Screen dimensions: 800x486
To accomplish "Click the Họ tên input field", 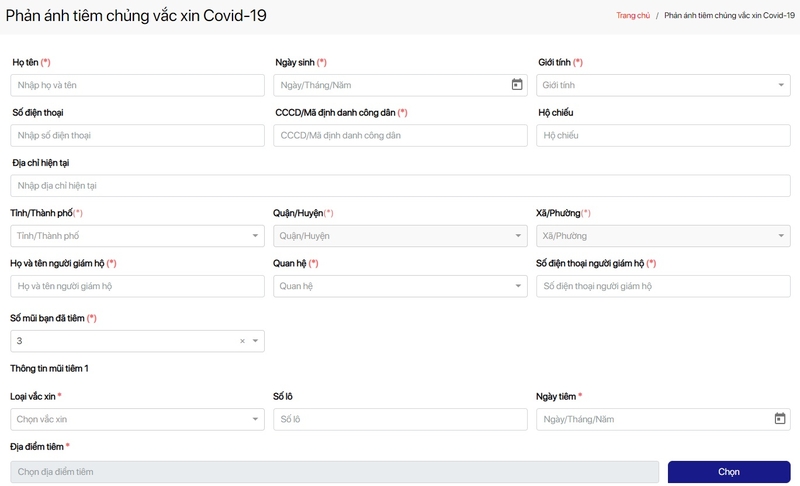I will 137,85.
